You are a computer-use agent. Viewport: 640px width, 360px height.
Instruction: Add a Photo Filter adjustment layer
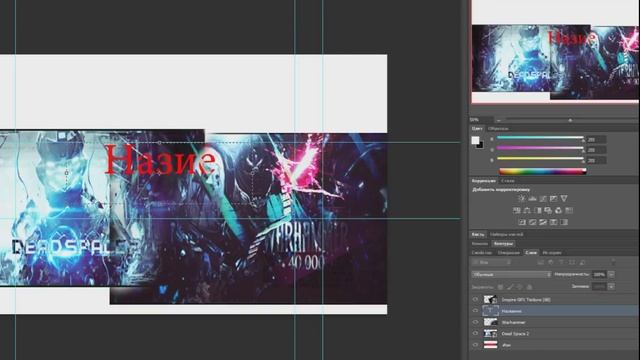(x=548, y=211)
